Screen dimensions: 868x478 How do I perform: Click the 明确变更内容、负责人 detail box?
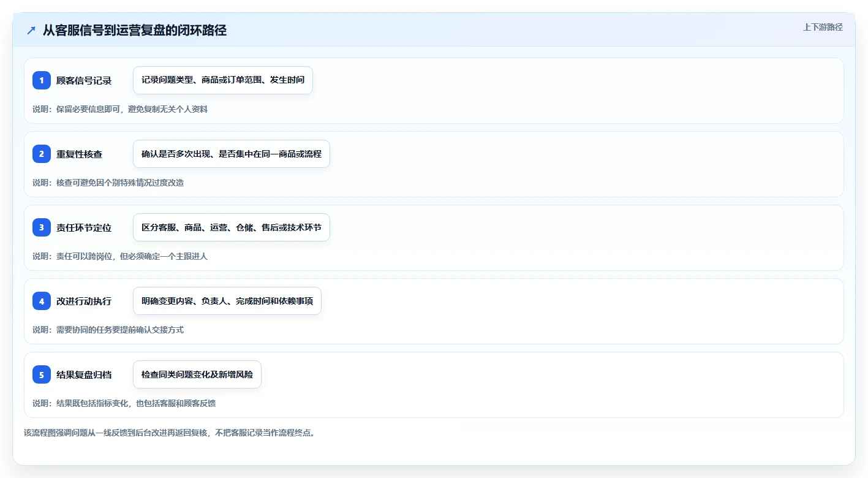coord(227,301)
